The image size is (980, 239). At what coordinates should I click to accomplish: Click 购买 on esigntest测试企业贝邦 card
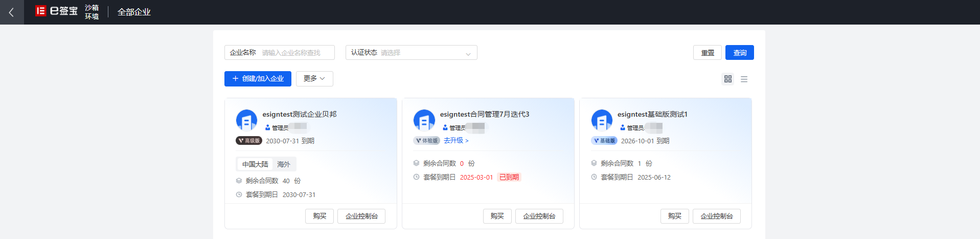click(320, 216)
